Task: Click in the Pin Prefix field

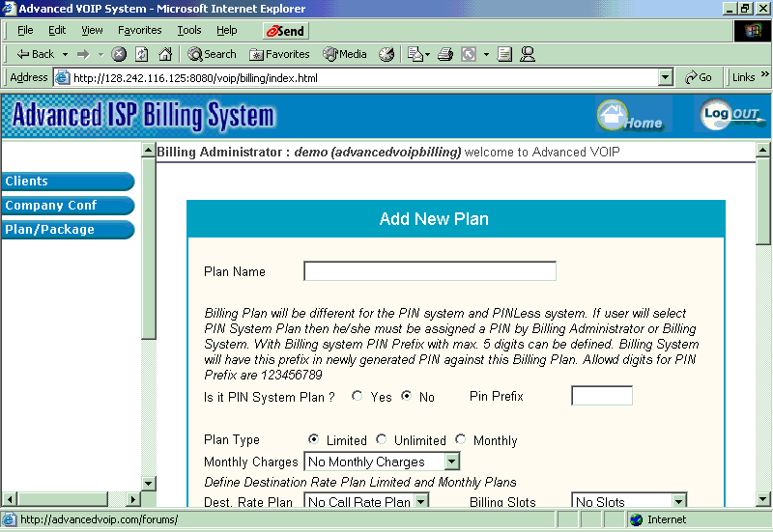Action: [602, 396]
